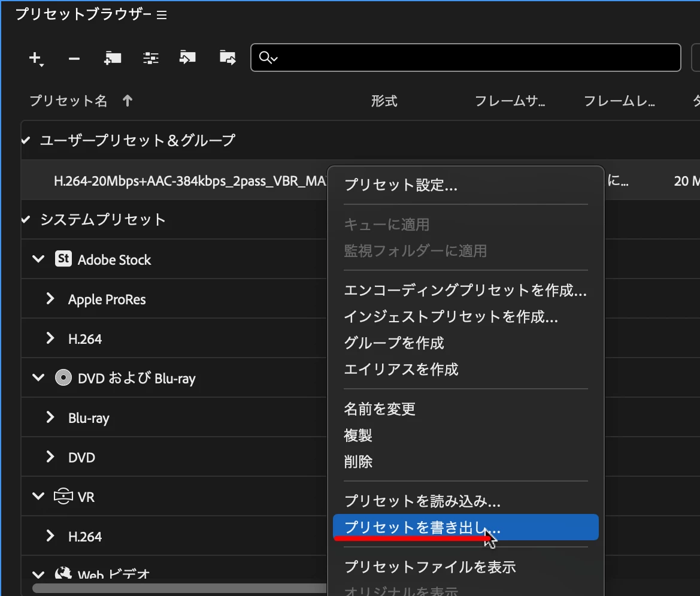This screenshot has height=596, width=700.
Task: Click in the preset search field
Action: pos(466,58)
